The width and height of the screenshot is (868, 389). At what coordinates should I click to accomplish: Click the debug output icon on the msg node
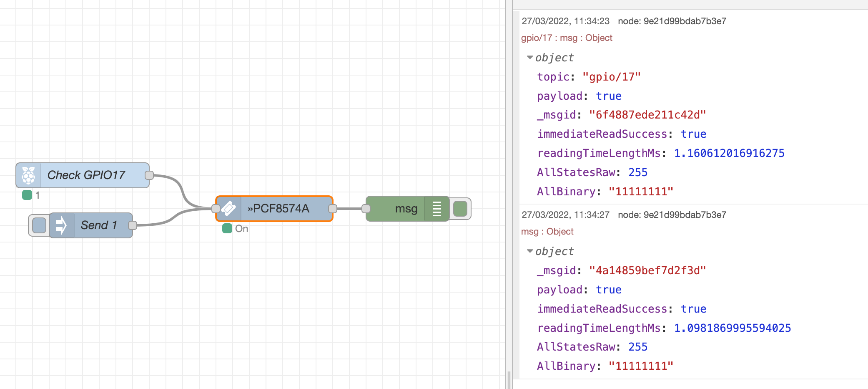(437, 208)
